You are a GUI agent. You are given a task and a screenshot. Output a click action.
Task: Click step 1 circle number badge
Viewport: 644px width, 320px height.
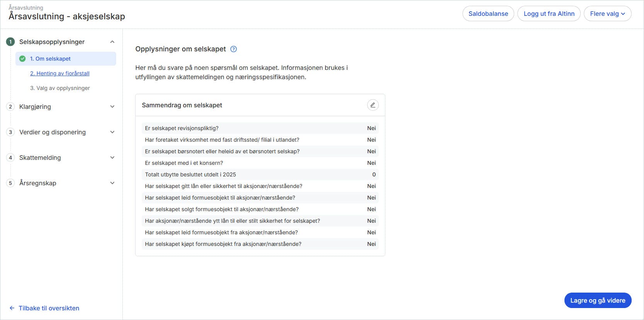10,42
